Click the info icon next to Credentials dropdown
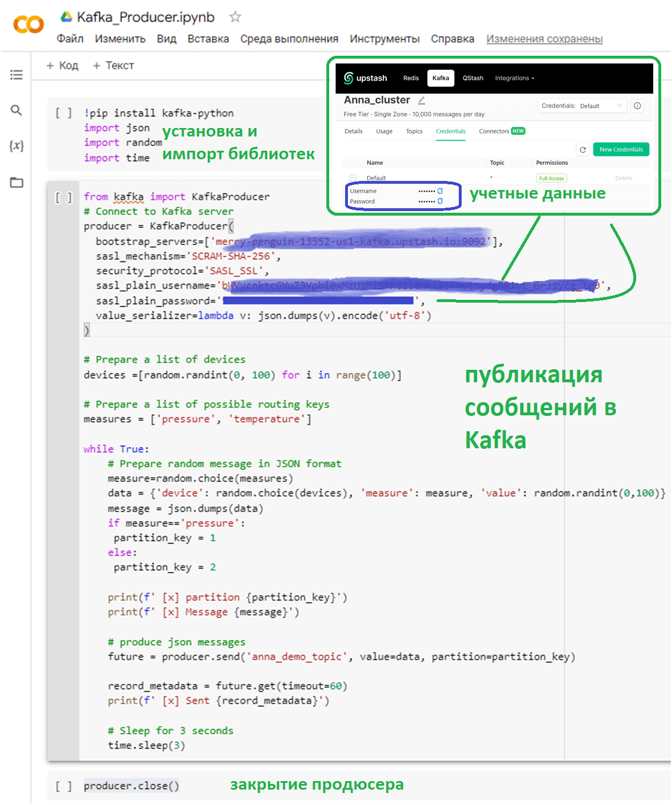Screen dimensions: 672x805 click(637, 106)
